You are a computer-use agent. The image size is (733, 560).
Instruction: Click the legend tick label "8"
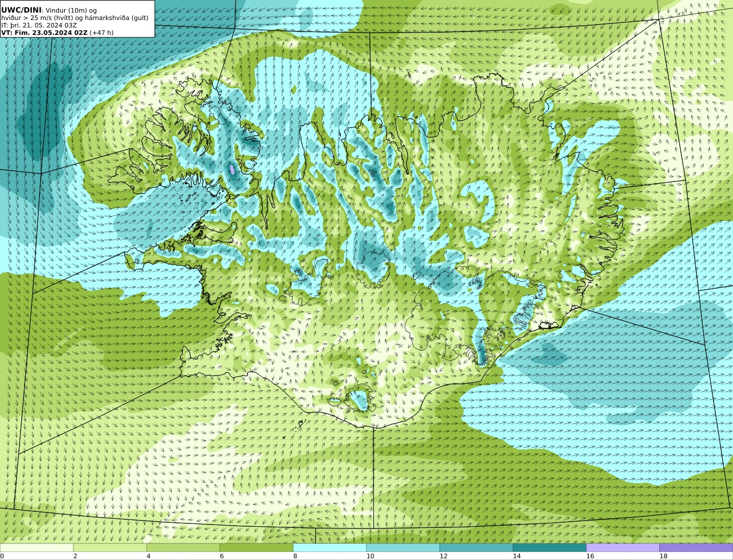pyautogui.click(x=295, y=556)
